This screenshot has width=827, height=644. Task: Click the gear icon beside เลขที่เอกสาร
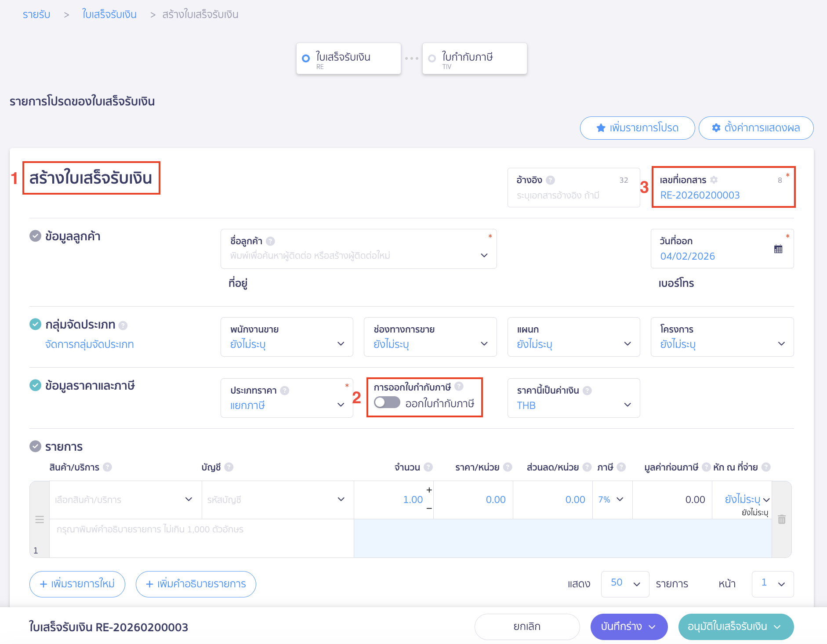point(714,180)
